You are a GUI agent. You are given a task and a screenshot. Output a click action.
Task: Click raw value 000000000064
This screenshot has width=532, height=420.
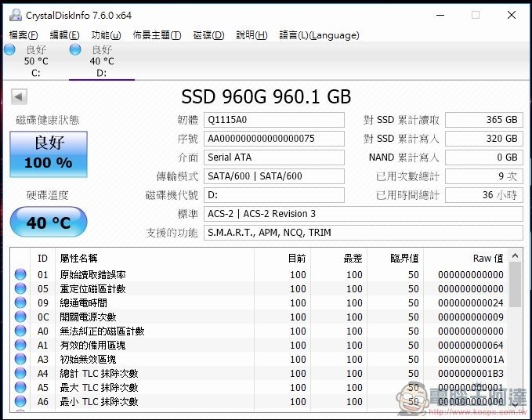click(471, 345)
